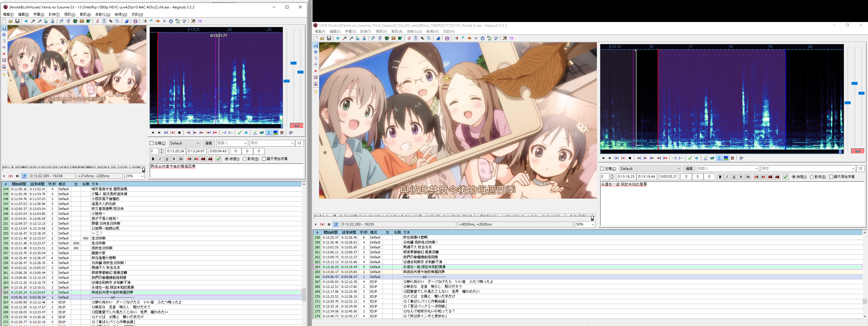868x326 pixels.
Task: Toggle spectrum analyzer mode in left audio toolbar
Action: [x=275, y=133]
